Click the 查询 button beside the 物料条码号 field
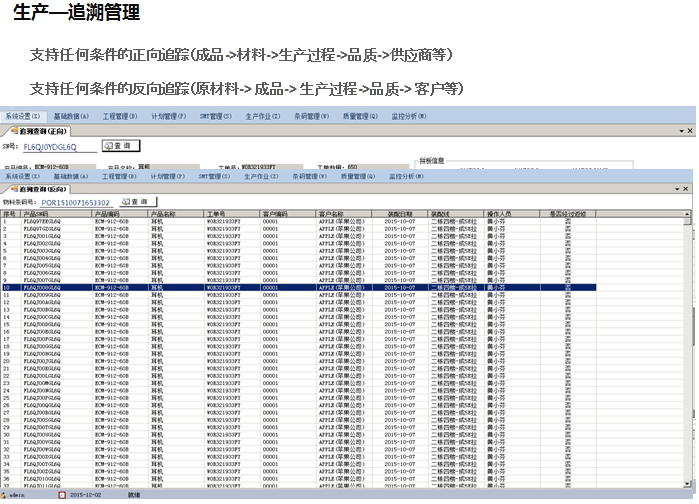The height and width of the screenshot is (504, 699). click(x=139, y=202)
